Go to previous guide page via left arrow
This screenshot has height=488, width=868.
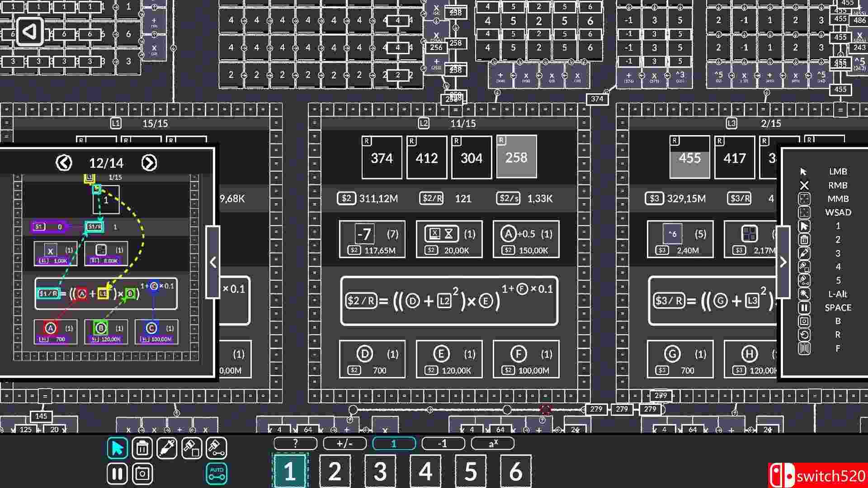pyautogui.click(x=64, y=163)
